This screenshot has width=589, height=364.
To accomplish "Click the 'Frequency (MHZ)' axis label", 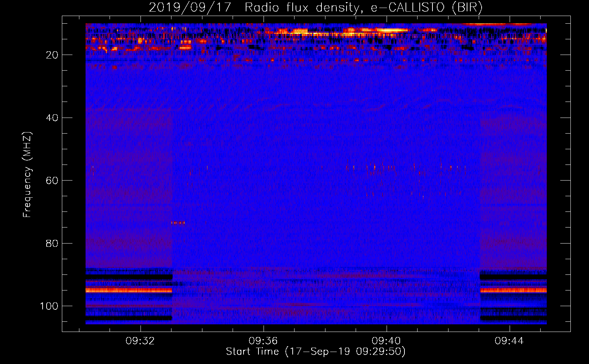I will tap(27, 175).
